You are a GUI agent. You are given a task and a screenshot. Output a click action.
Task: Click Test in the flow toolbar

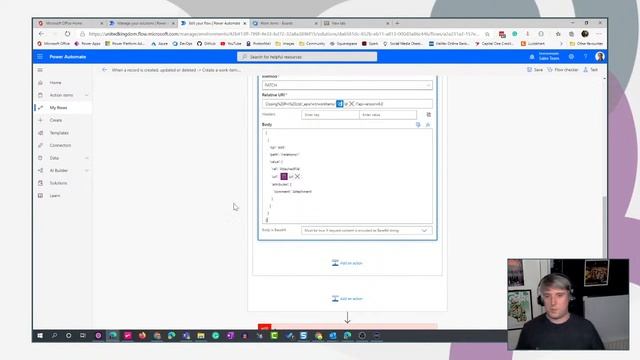click(x=591, y=70)
